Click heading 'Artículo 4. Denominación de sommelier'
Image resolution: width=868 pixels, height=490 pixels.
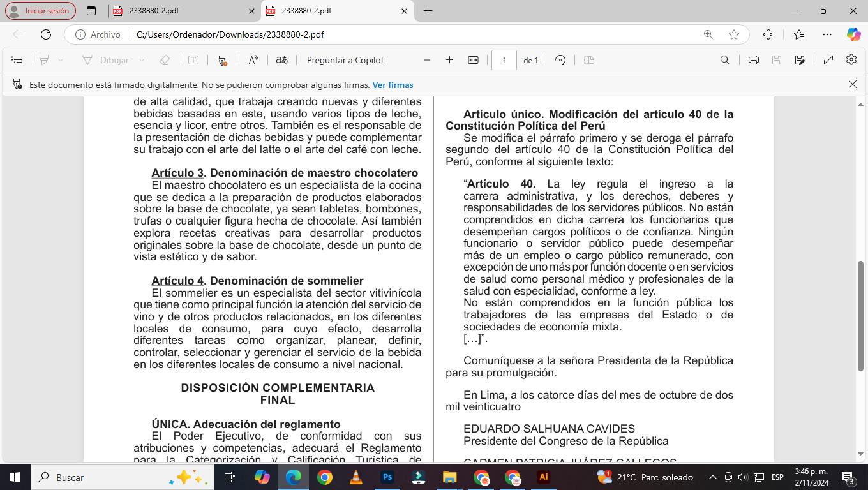pos(257,281)
